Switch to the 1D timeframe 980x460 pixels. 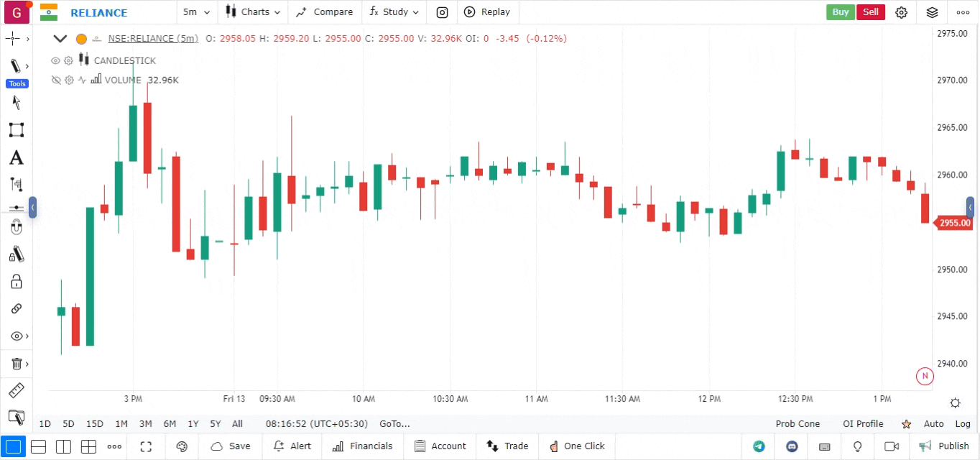click(45, 424)
